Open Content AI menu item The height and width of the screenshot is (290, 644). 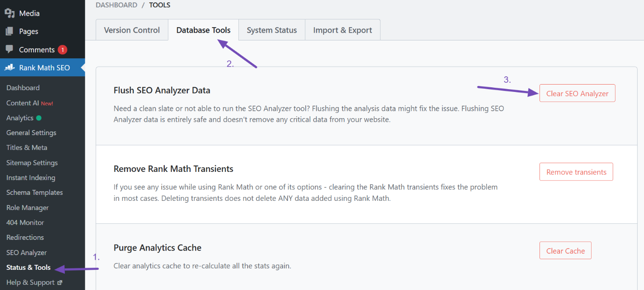(x=23, y=103)
